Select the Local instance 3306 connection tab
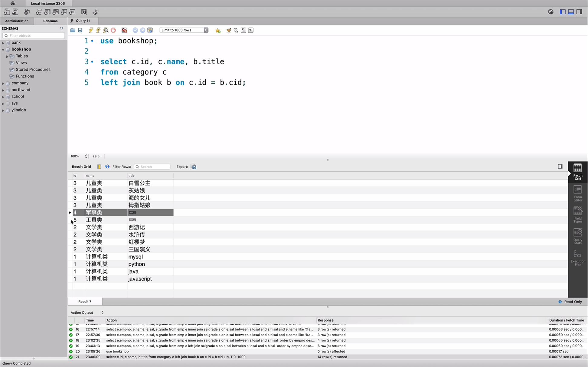This screenshot has height=367, width=588. (x=48, y=3)
